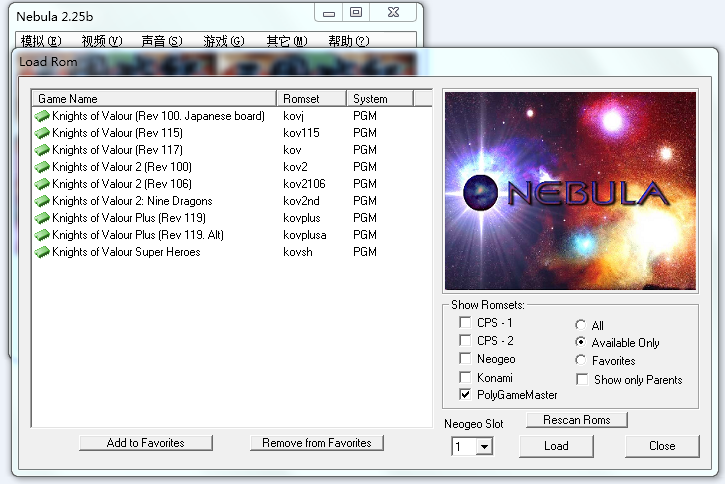Click the Add to Favorites button

coord(146,443)
